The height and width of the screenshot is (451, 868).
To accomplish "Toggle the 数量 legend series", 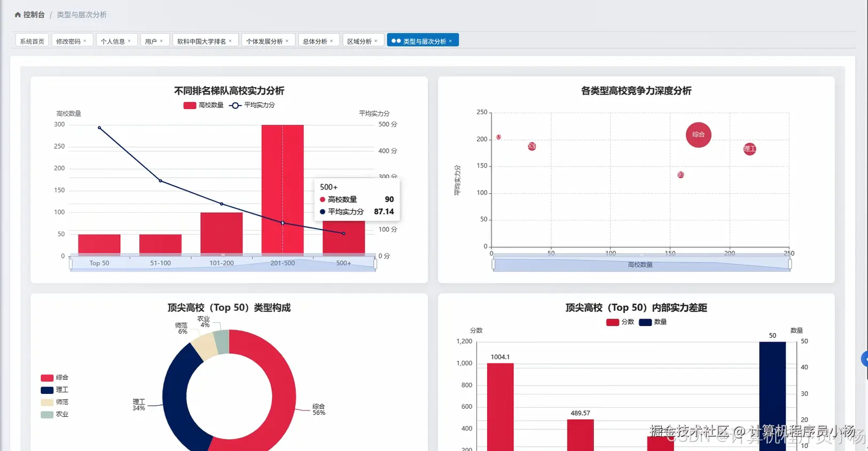I will click(653, 322).
